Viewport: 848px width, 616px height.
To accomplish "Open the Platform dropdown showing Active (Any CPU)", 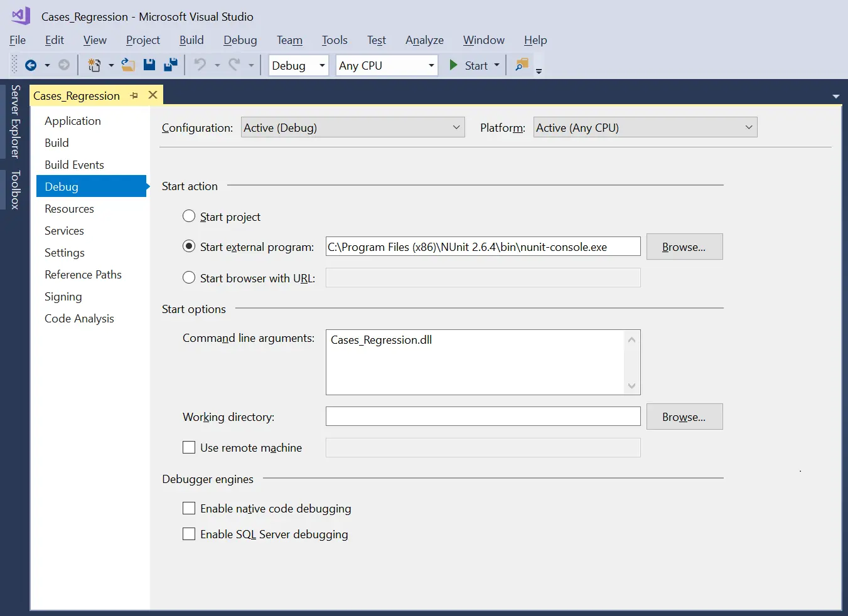I will [749, 127].
